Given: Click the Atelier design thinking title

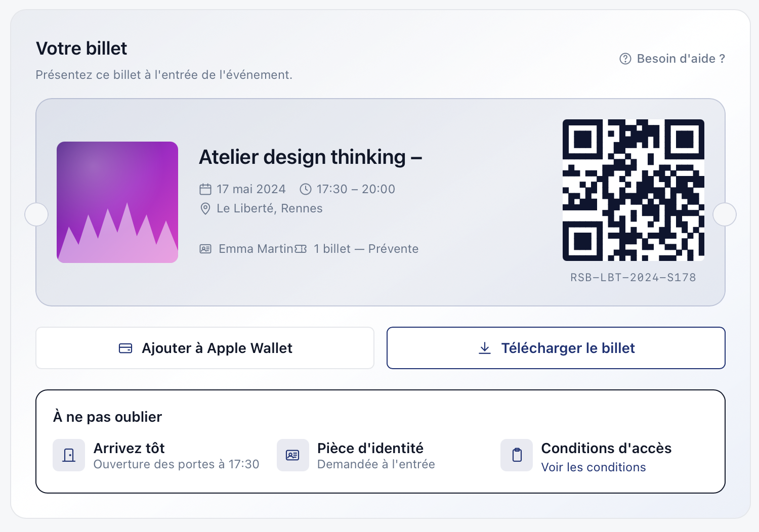Looking at the screenshot, I should point(311,157).
